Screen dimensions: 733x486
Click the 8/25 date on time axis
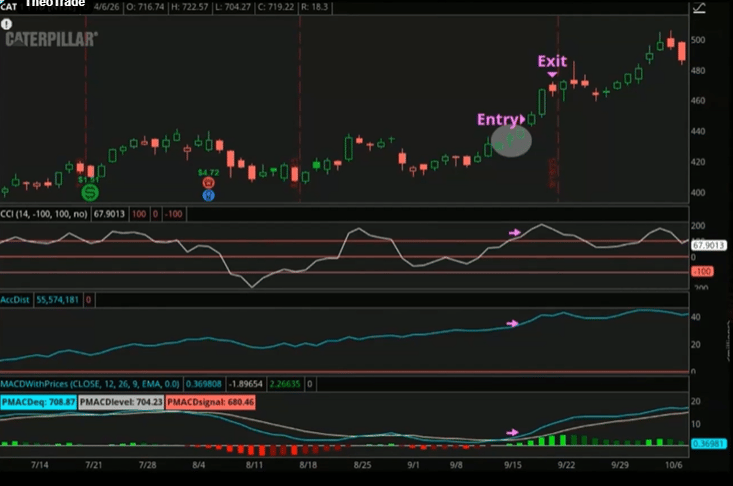(x=362, y=465)
